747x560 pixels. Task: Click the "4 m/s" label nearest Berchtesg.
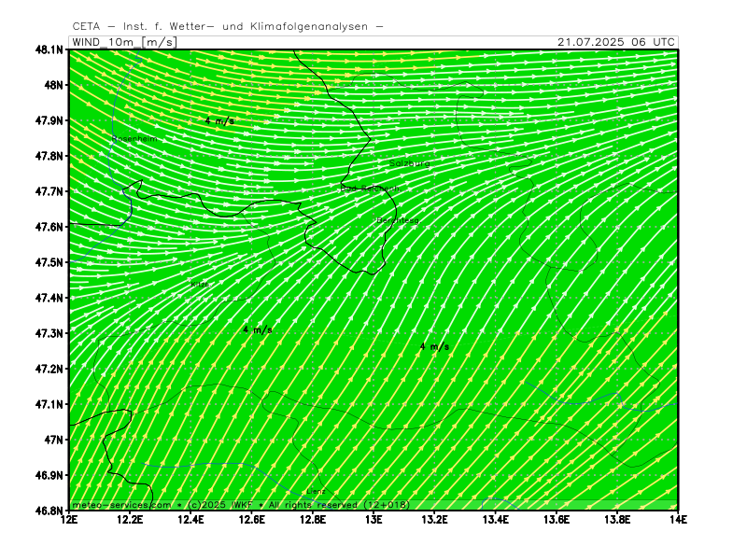tap(434, 346)
